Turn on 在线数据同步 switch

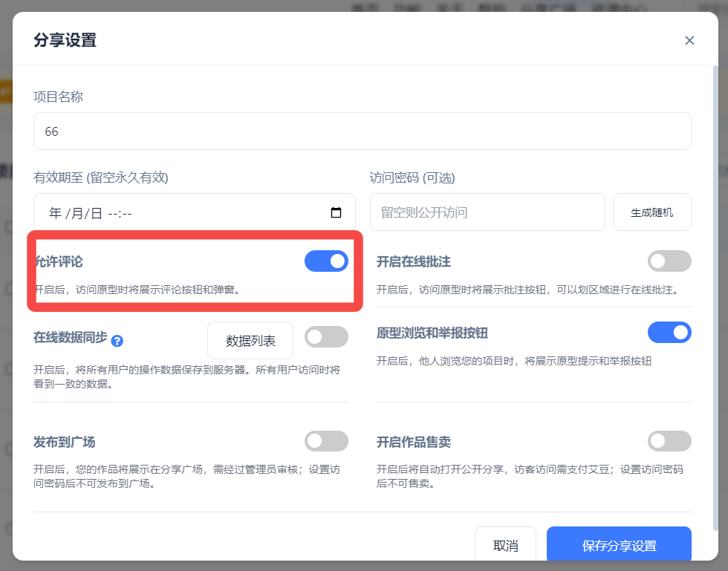(326, 337)
